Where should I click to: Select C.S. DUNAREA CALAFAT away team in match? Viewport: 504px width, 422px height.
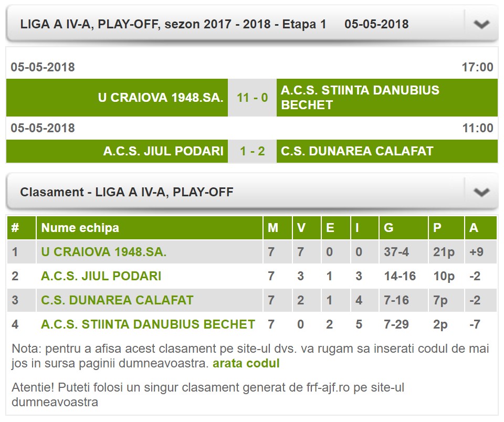[357, 152]
